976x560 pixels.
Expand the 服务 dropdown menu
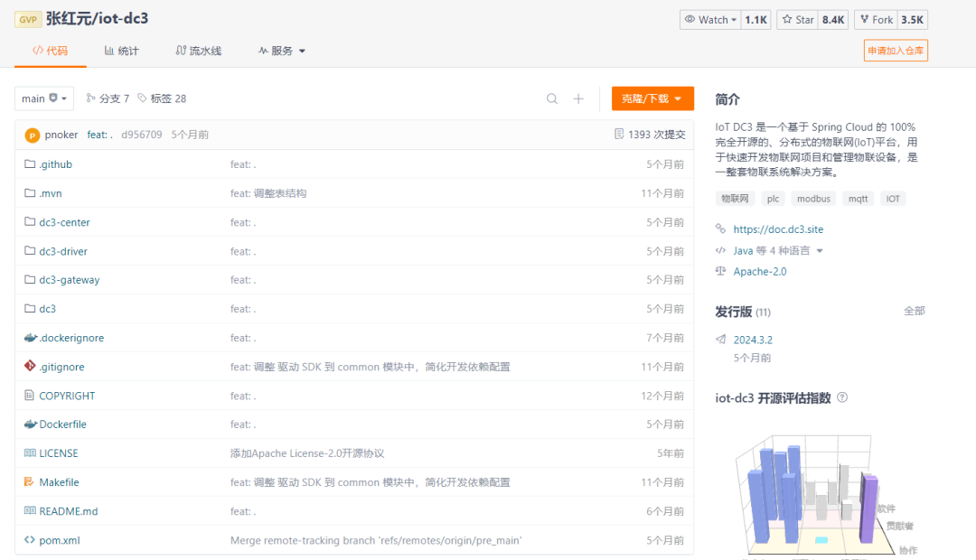pos(281,51)
